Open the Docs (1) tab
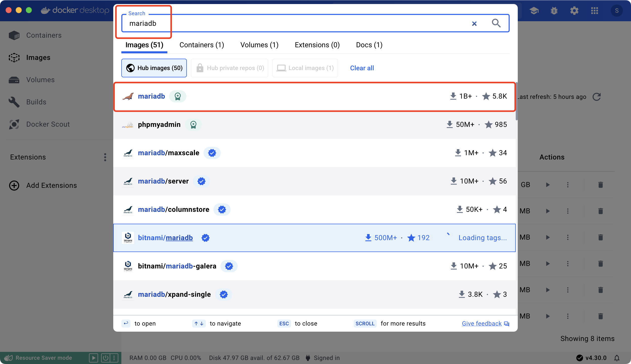The image size is (631, 364). (x=369, y=45)
